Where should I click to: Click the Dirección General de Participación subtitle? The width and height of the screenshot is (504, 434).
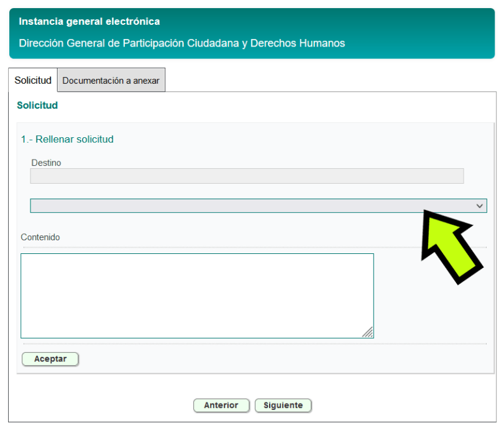[182, 43]
